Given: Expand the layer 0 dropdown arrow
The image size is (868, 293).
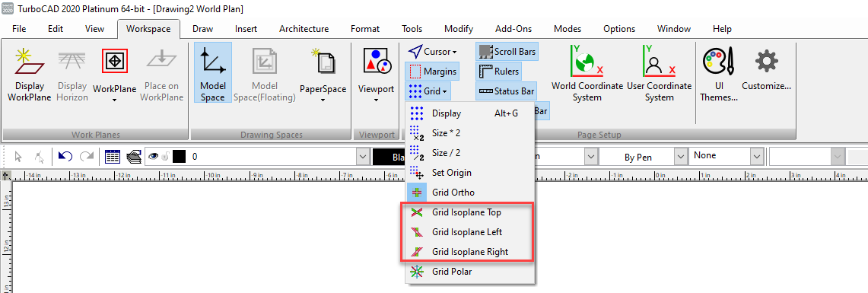Looking at the screenshot, I should click(363, 157).
